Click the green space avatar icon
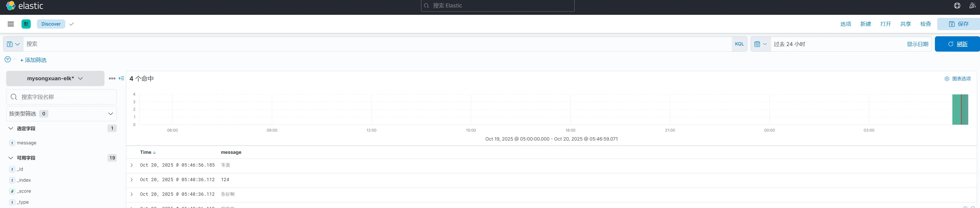 (26, 24)
